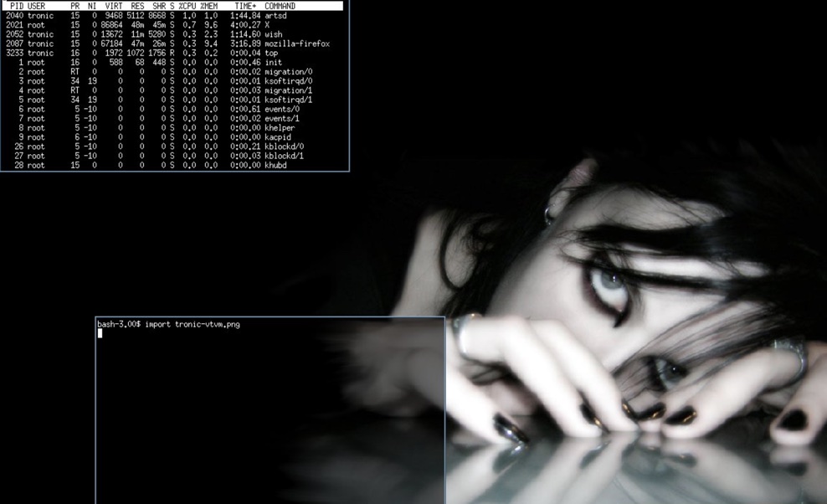The height and width of the screenshot is (504, 827).
Task: Select the wish process row
Action: click(167, 33)
